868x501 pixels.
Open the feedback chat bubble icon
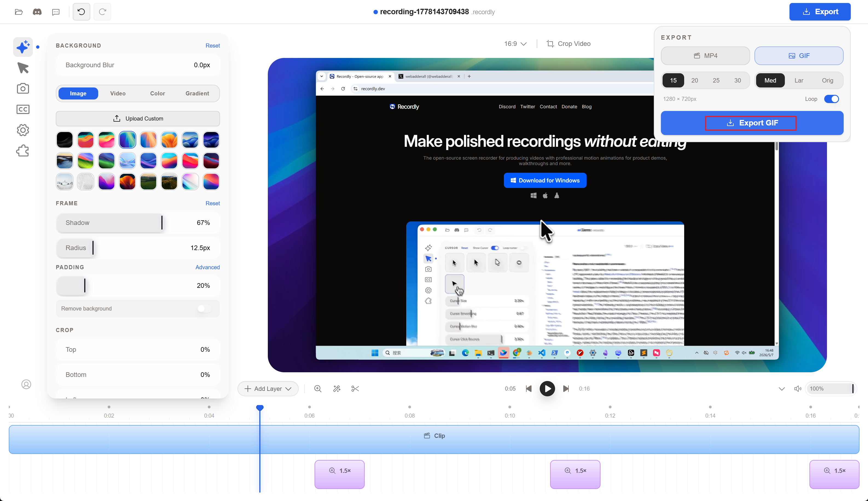56,12
